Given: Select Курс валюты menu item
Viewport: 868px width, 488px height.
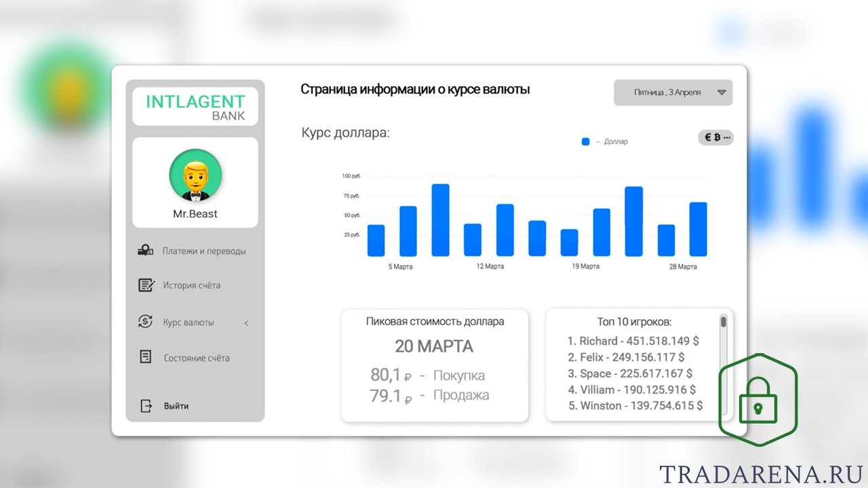Looking at the screenshot, I should pyautogui.click(x=189, y=323).
